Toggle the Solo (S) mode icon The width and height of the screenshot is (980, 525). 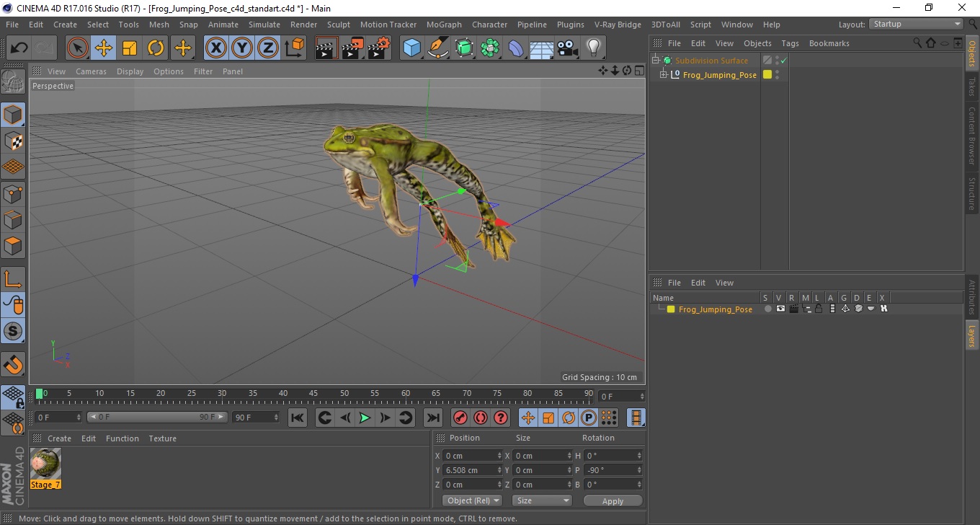click(x=13, y=332)
